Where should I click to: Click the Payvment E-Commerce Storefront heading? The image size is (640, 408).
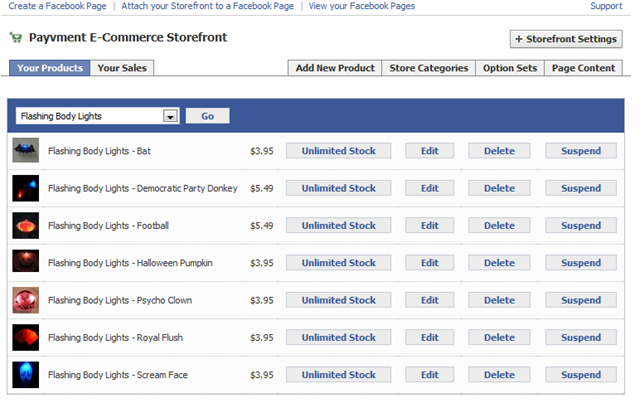[128, 37]
